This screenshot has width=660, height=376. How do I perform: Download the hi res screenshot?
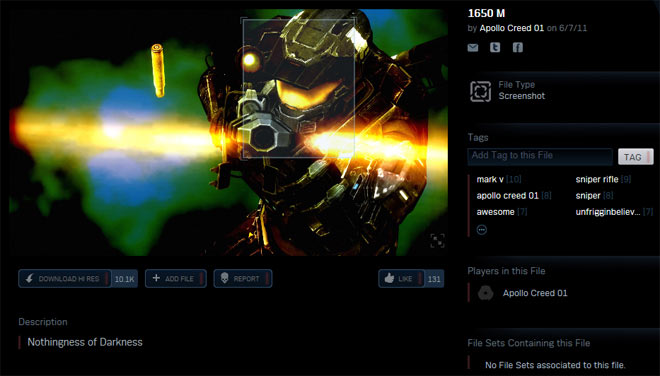(65, 279)
